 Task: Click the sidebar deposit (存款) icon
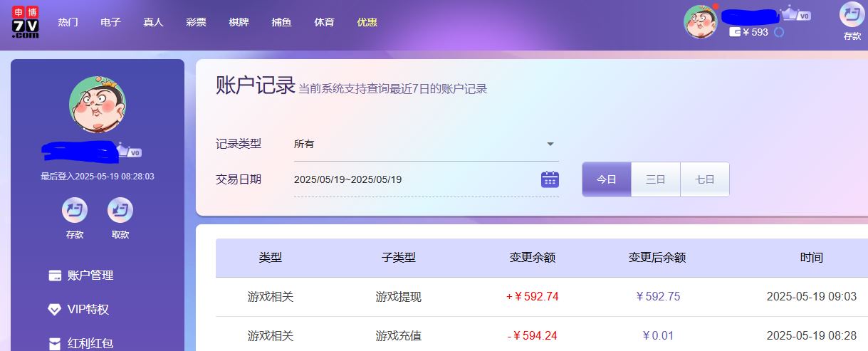[75, 211]
